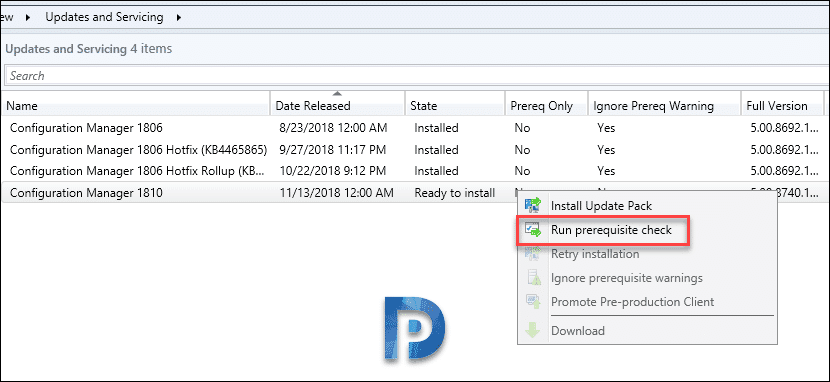Click the Ignore prerequisite warnings icon
Viewport: 830px width, 382px height.
pos(533,278)
